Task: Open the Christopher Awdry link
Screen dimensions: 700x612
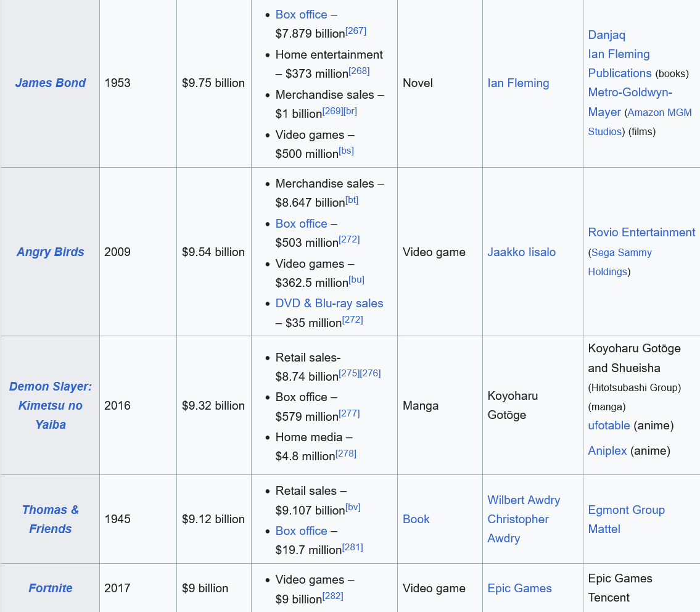Action: click(x=518, y=529)
